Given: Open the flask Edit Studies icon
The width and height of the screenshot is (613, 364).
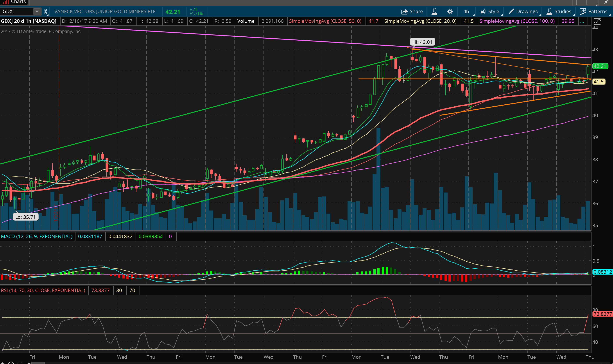Looking at the screenshot, I should click(434, 12).
